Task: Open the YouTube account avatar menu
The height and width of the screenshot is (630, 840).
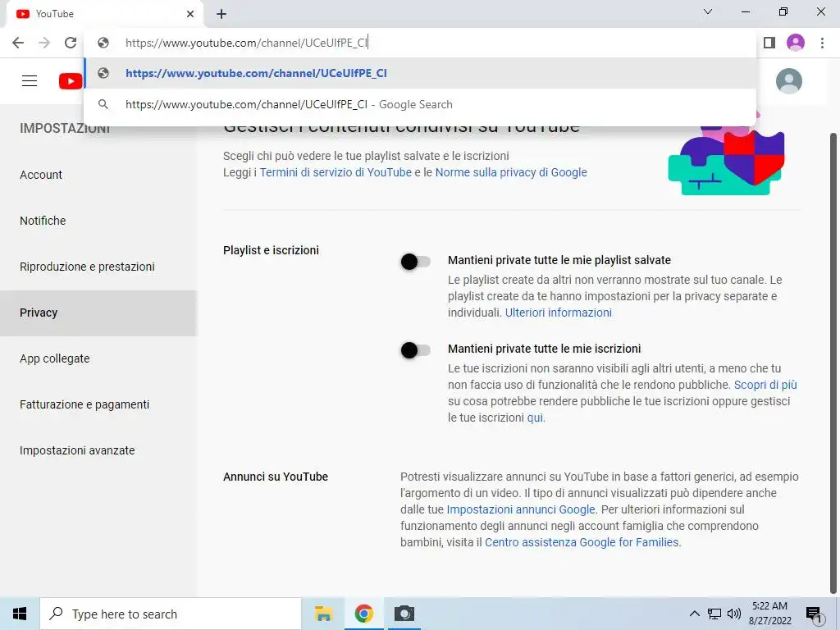Action: 788,81
